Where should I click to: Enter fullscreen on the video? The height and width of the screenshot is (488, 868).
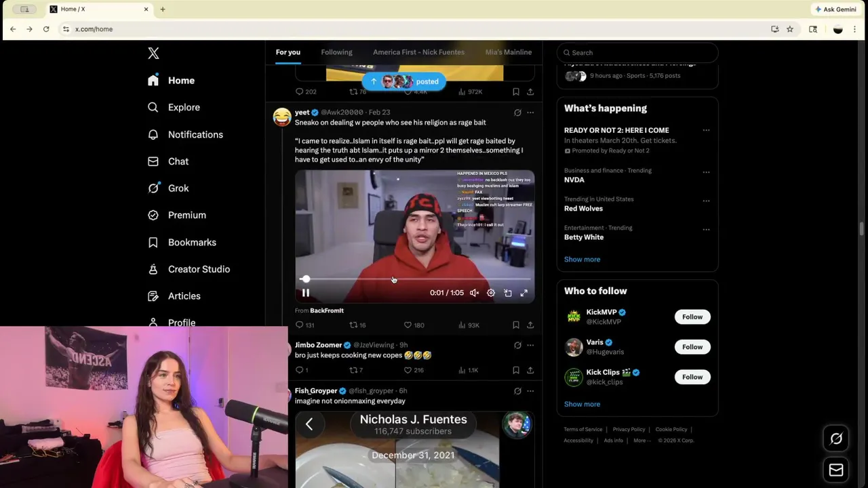point(524,293)
